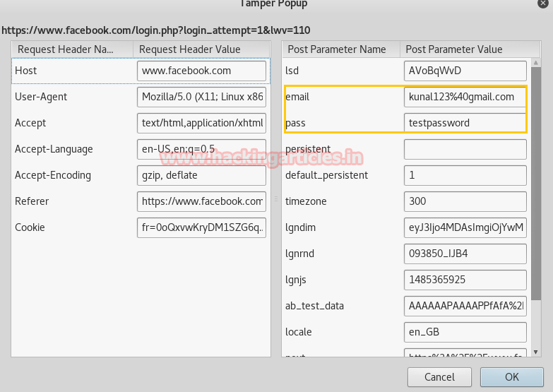Select the lsd parameter name

[x=292, y=71]
